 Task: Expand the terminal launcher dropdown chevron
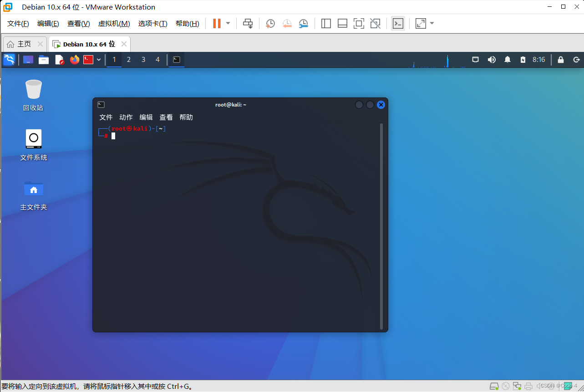click(99, 60)
